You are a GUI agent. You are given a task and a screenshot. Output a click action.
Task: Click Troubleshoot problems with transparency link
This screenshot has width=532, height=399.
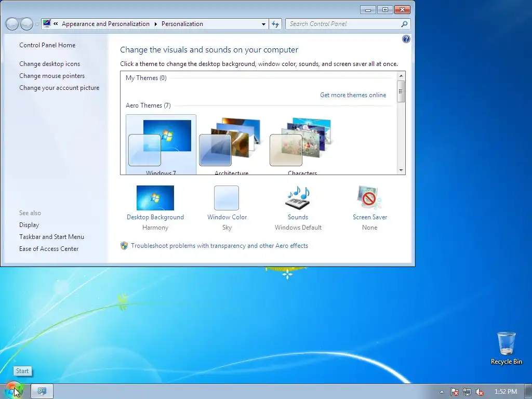pos(220,246)
